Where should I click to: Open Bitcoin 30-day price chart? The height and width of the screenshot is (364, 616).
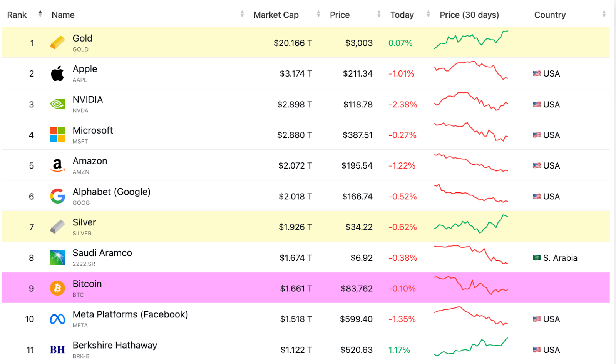coord(471,285)
